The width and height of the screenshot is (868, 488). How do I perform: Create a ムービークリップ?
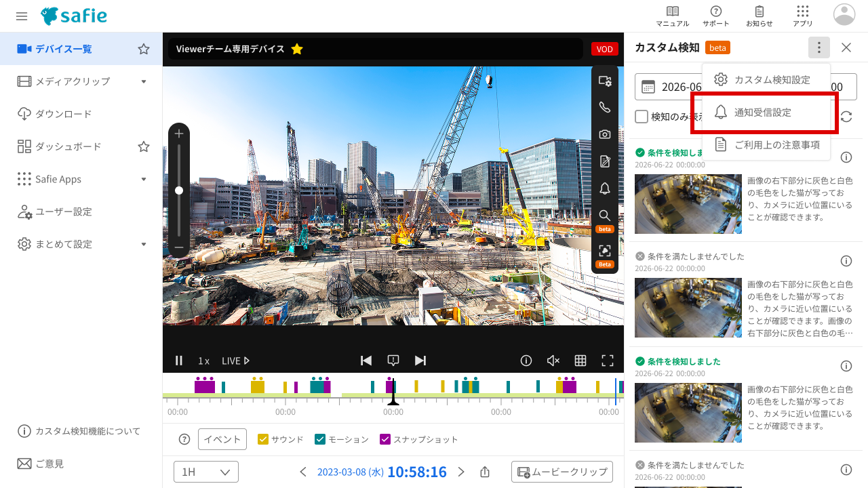coord(562,472)
